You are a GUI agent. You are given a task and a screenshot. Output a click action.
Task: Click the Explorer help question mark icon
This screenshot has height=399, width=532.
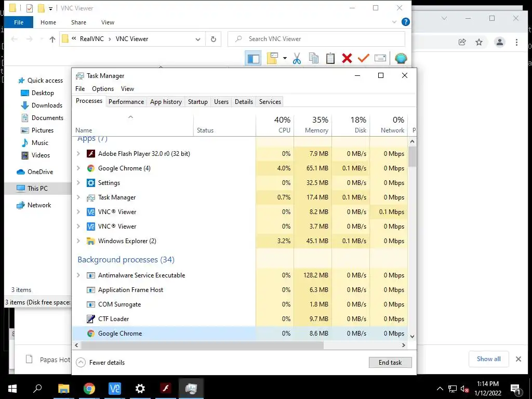point(405,22)
